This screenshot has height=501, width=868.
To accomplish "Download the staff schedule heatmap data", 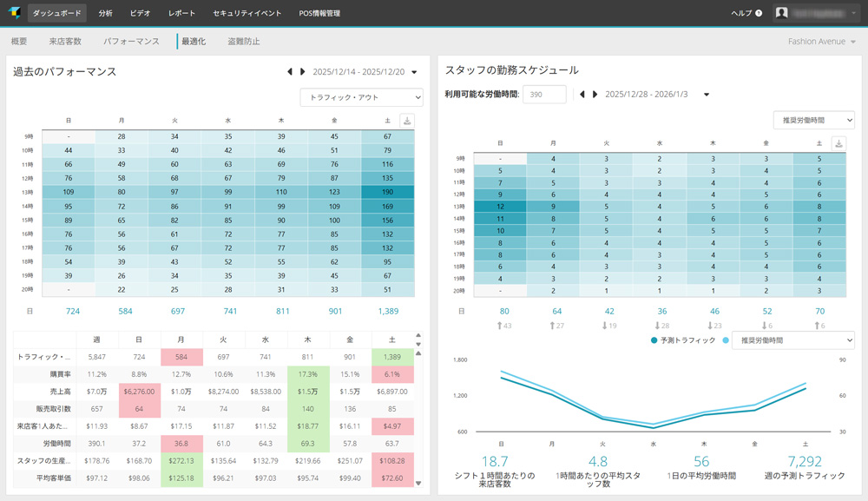I will pyautogui.click(x=838, y=143).
